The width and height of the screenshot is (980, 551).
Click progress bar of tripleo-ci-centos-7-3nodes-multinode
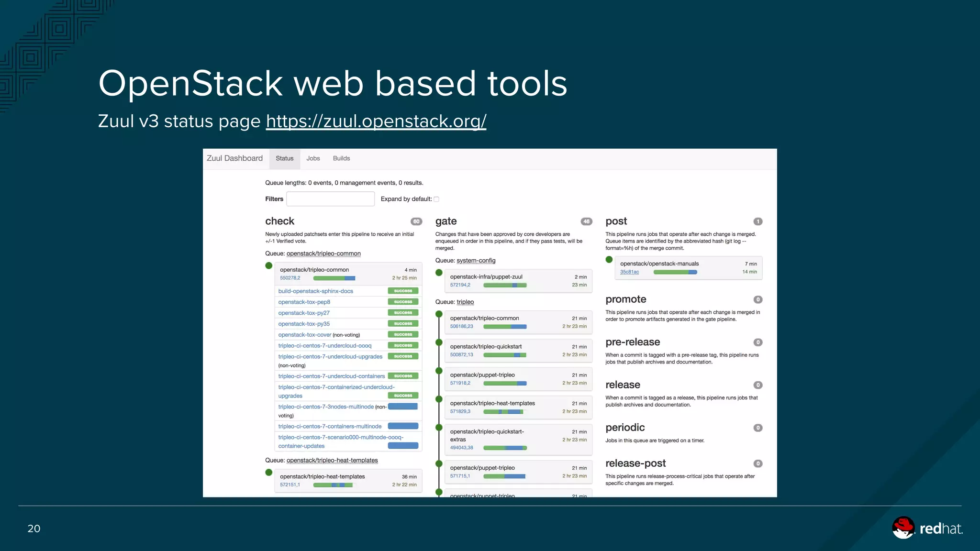403,407
